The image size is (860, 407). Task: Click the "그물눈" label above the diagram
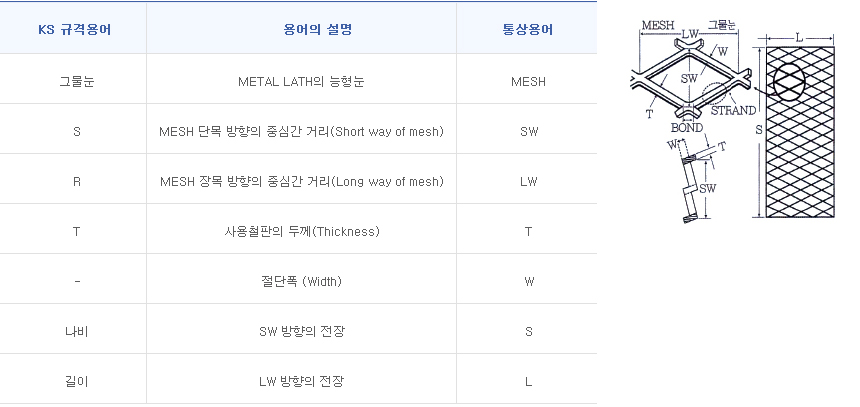[721, 23]
